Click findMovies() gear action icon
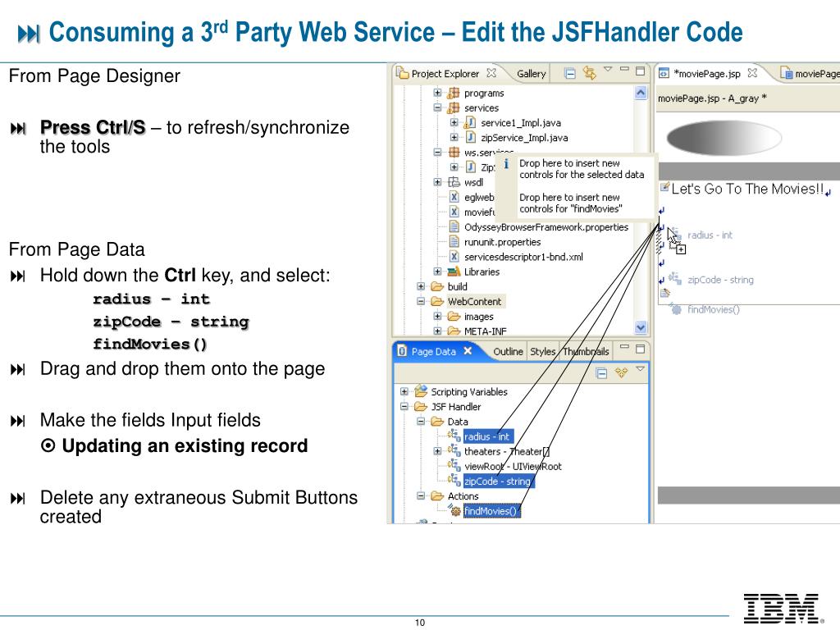The image size is (840, 630). tap(454, 510)
